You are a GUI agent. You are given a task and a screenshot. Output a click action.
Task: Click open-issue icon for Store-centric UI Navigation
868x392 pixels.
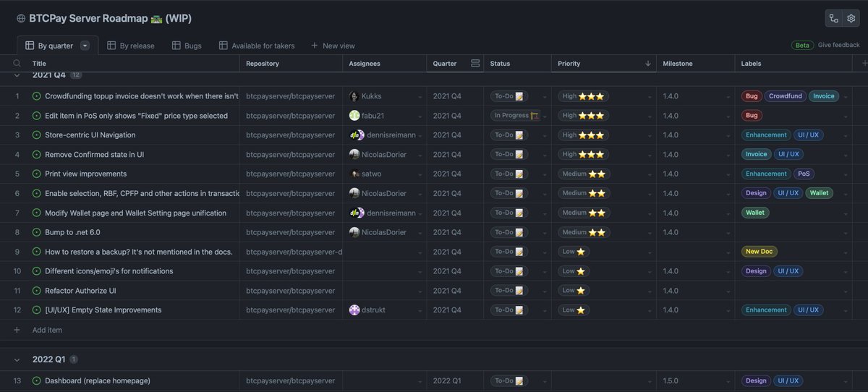tap(37, 135)
